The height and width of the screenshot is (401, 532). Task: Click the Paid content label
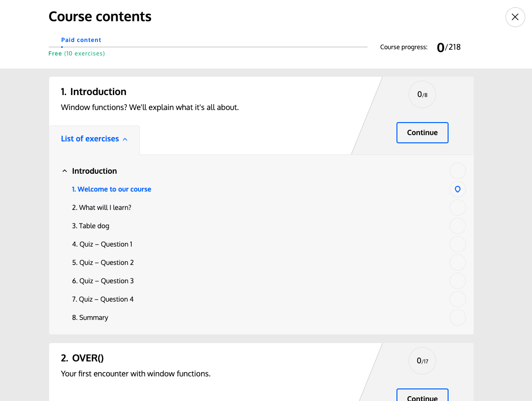click(81, 40)
